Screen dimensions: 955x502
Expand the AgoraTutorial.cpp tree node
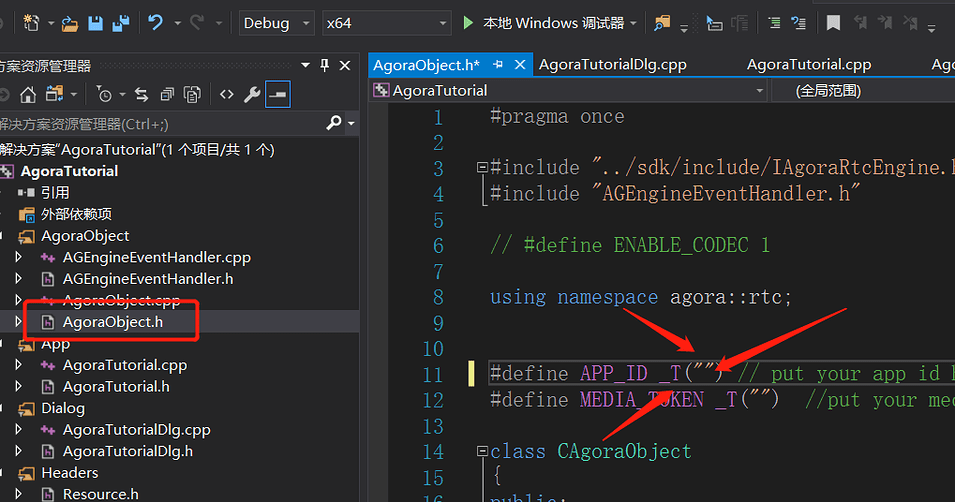pyautogui.click(x=19, y=365)
